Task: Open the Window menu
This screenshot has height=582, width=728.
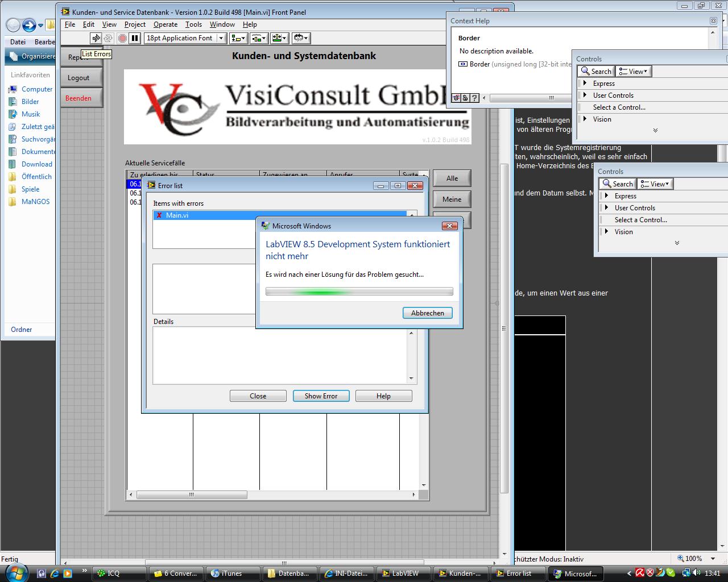Action: (222, 24)
